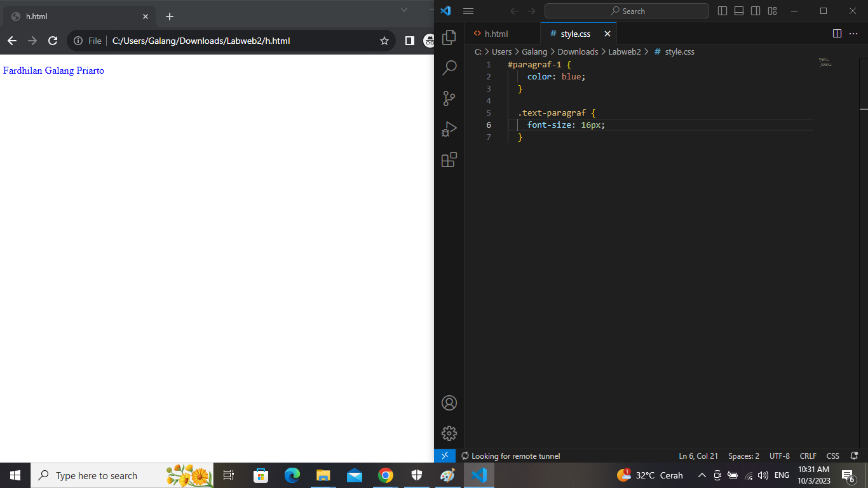This screenshot has width=868, height=488.
Task: Open the Extensions view
Action: [449, 160]
